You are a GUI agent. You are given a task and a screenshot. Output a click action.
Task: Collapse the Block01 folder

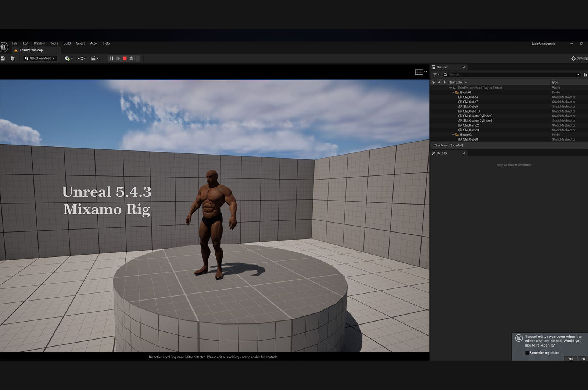[453, 93]
